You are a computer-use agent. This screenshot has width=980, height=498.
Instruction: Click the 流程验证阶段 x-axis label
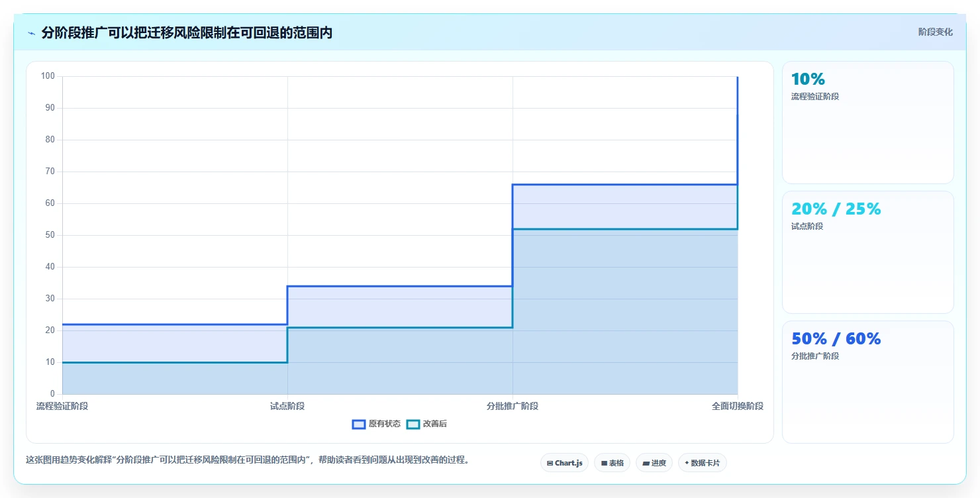[62, 406]
